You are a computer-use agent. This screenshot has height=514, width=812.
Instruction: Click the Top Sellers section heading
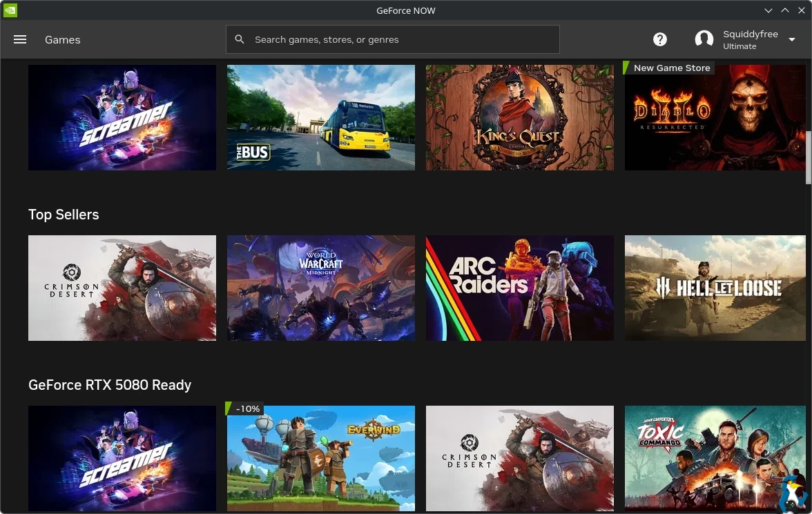pos(64,215)
